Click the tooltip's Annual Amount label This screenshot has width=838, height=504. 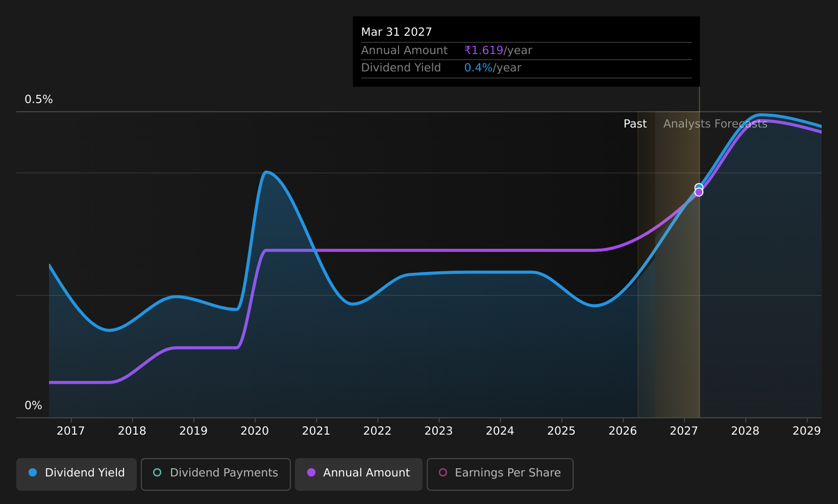click(x=404, y=51)
